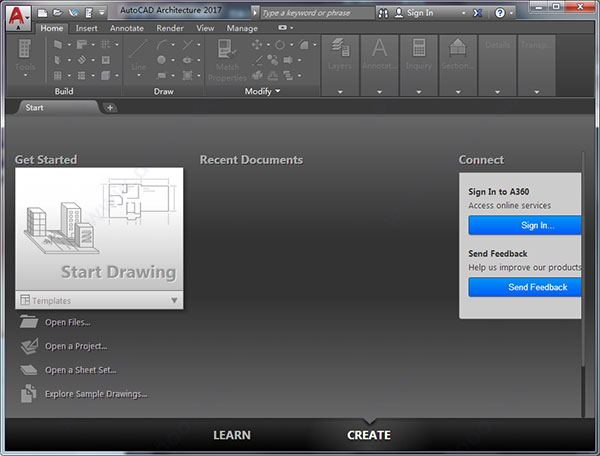Click the plus new tab button
Viewport: 600px width, 456px height.
pos(110,108)
